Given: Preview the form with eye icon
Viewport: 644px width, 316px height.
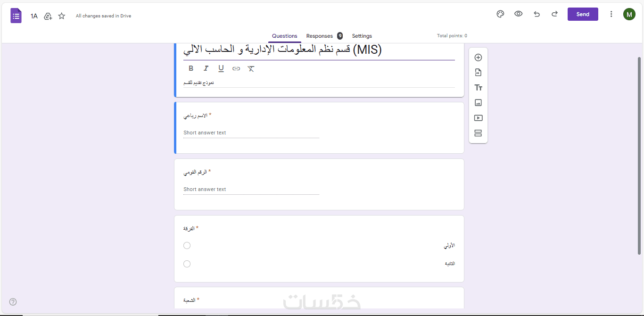Looking at the screenshot, I should [x=518, y=14].
